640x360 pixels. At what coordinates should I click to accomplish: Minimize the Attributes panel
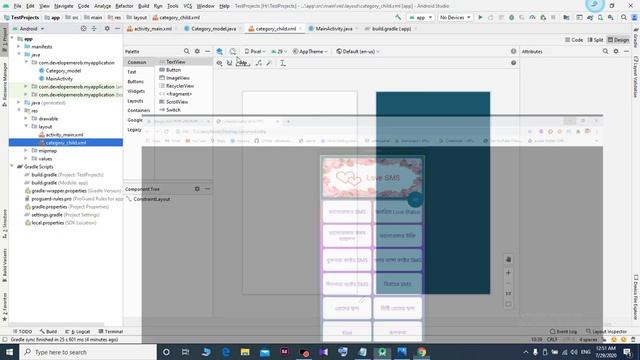pyautogui.click(x=626, y=51)
